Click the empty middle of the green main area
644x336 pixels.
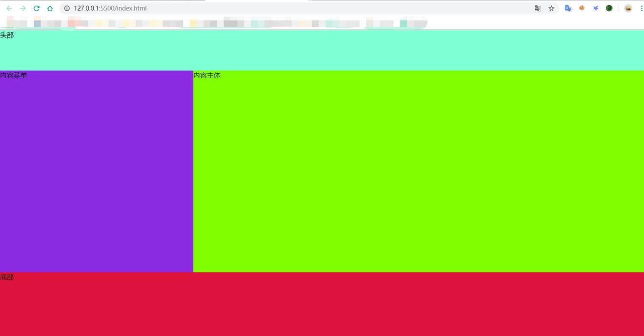419,171
